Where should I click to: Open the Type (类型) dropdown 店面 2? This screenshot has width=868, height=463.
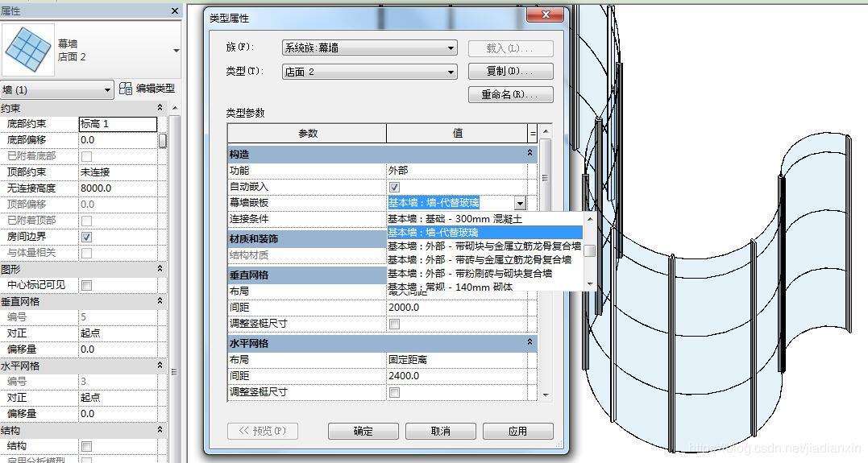(x=370, y=72)
